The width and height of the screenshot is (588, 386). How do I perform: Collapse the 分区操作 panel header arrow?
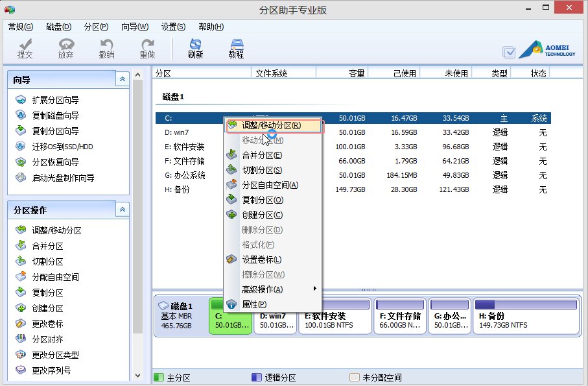[x=122, y=210]
